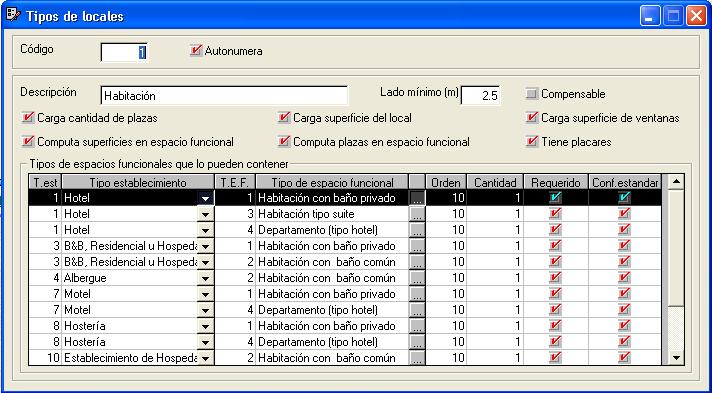Click the T.E.F. column header
The width and height of the screenshot is (712, 393).
point(235,182)
